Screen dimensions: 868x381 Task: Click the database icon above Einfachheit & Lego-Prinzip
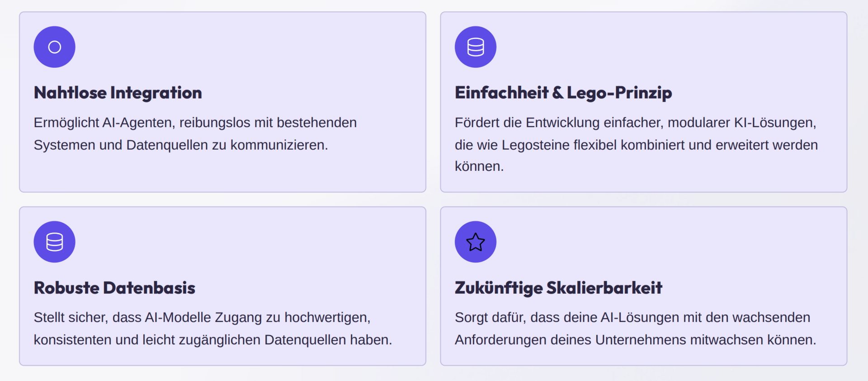click(x=476, y=47)
